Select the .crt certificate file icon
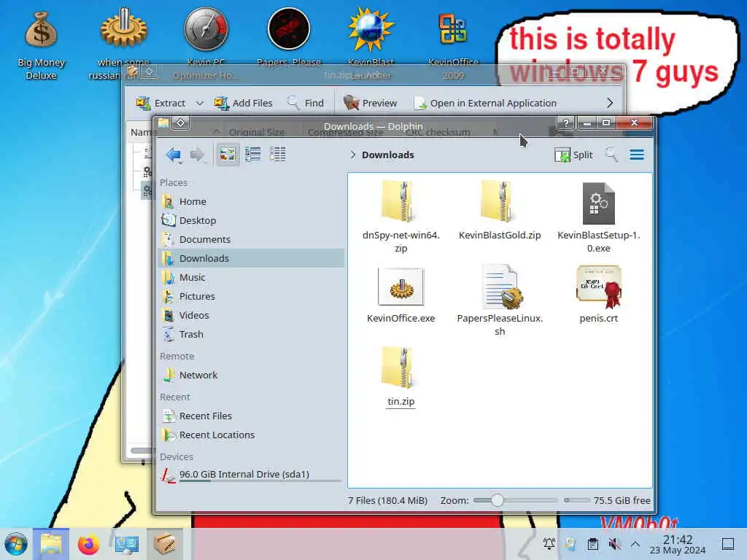747x560 pixels. (x=599, y=286)
